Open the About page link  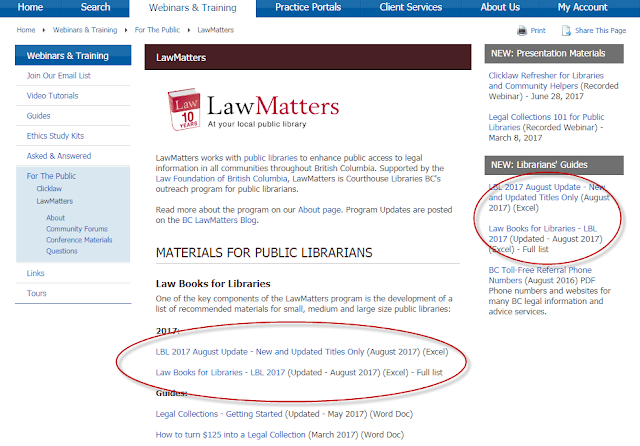tap(319, 210)
